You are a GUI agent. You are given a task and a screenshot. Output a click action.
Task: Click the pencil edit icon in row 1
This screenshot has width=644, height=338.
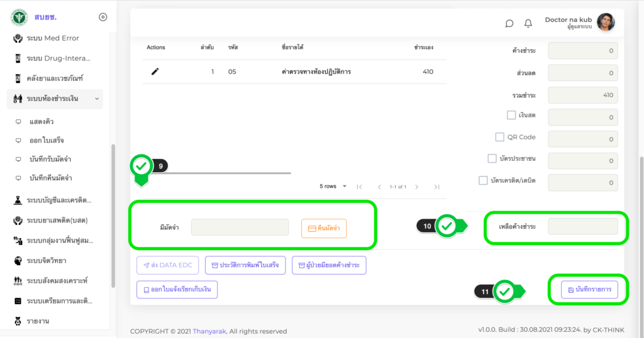tap(155, 72)
